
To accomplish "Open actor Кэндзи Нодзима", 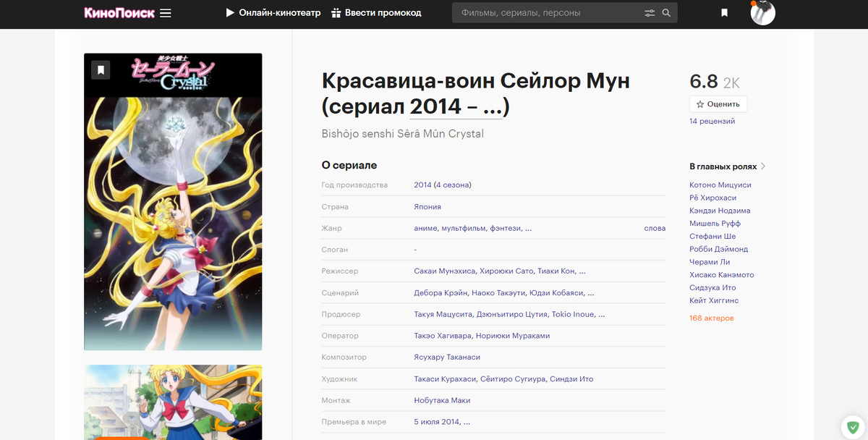I will [720, 211].
